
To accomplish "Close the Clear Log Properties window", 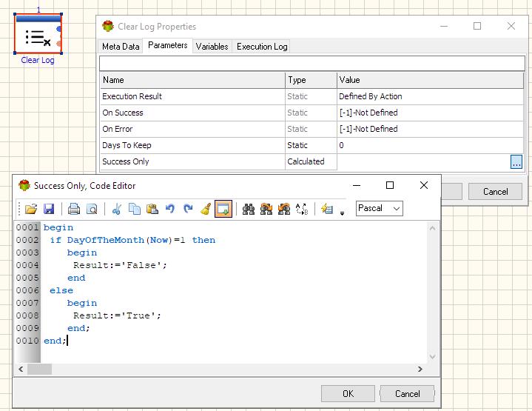I will click(x=511, y=26).
